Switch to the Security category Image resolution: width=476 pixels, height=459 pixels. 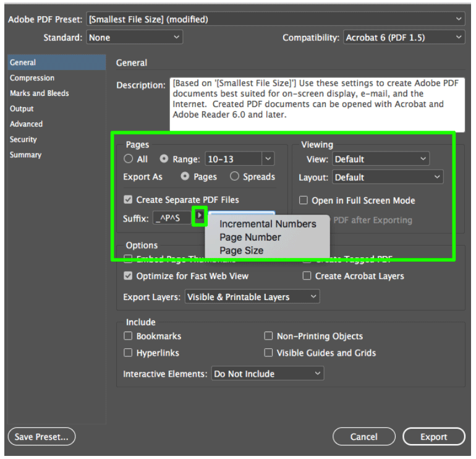[57, 139]
